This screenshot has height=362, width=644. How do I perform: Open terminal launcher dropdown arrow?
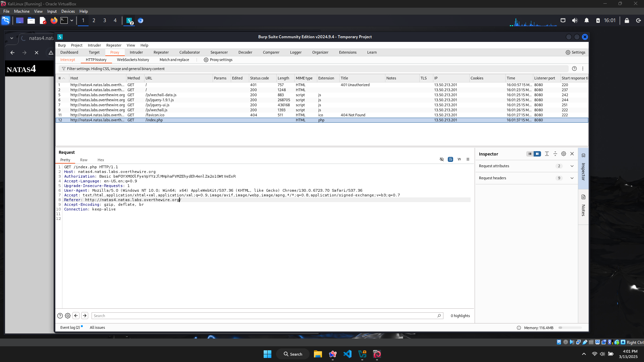[72, 20]
